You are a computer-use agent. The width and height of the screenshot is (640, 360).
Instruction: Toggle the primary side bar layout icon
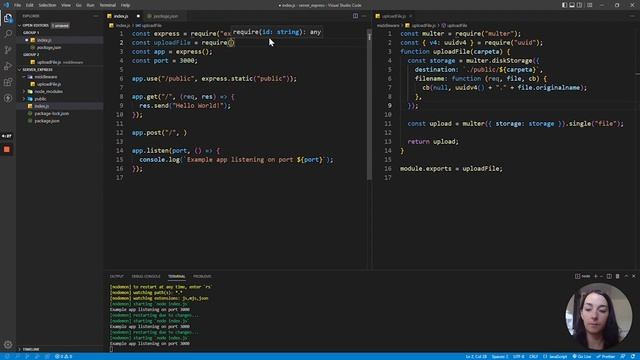(x=564, y=5)
